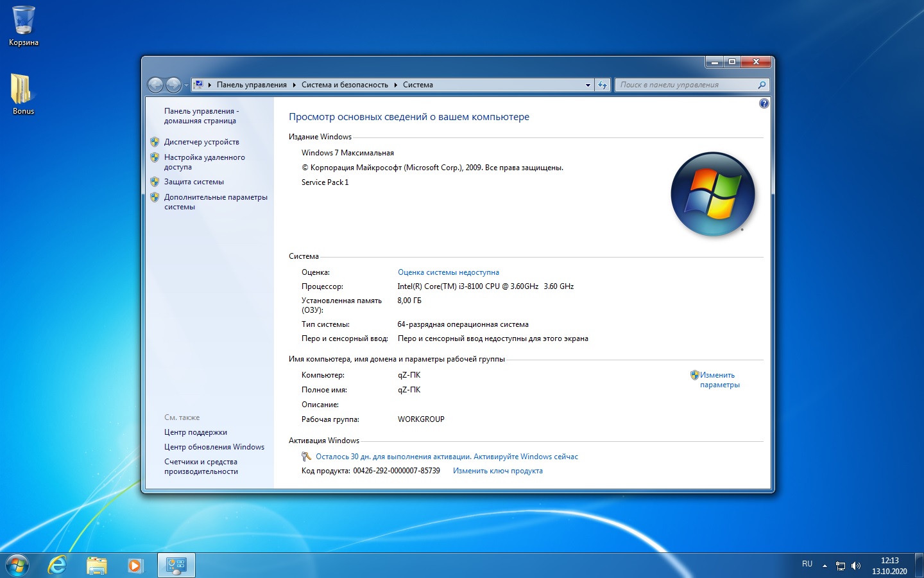
Task: Click Изменить ключ продукта link
Action: pos(498,471)
